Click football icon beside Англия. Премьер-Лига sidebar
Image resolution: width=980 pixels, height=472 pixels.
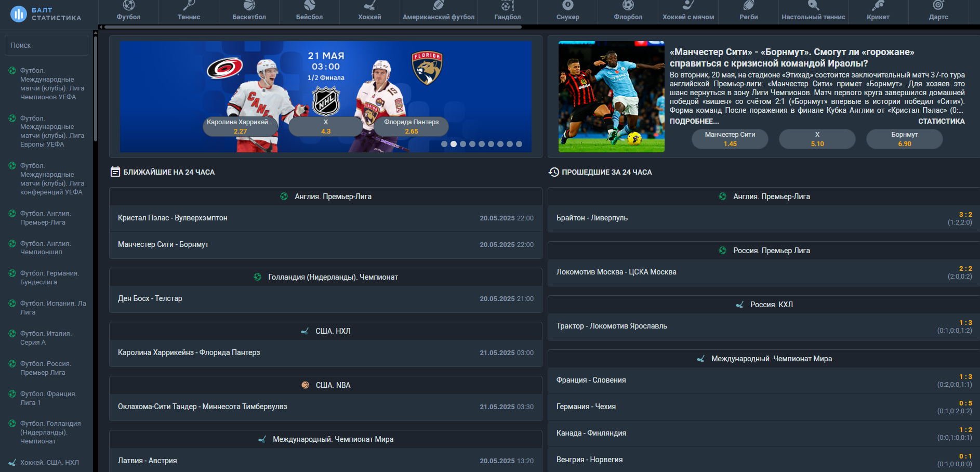[12, 213]
